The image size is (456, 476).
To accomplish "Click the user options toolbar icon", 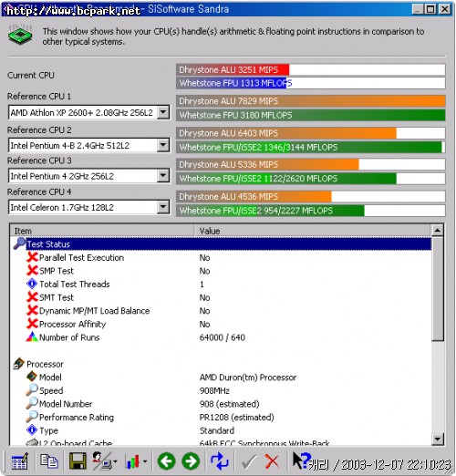I will pyautogui.click(x=103, y=460).
